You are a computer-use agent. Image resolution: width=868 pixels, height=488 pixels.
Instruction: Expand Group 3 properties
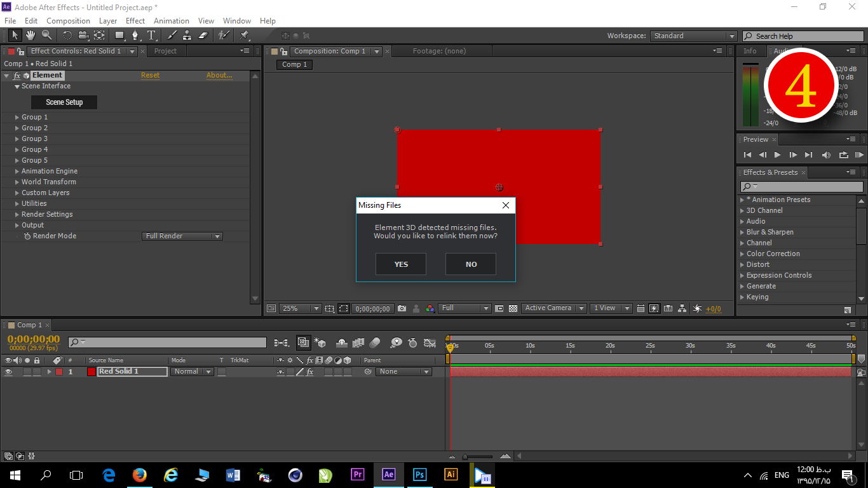[17, 139]
